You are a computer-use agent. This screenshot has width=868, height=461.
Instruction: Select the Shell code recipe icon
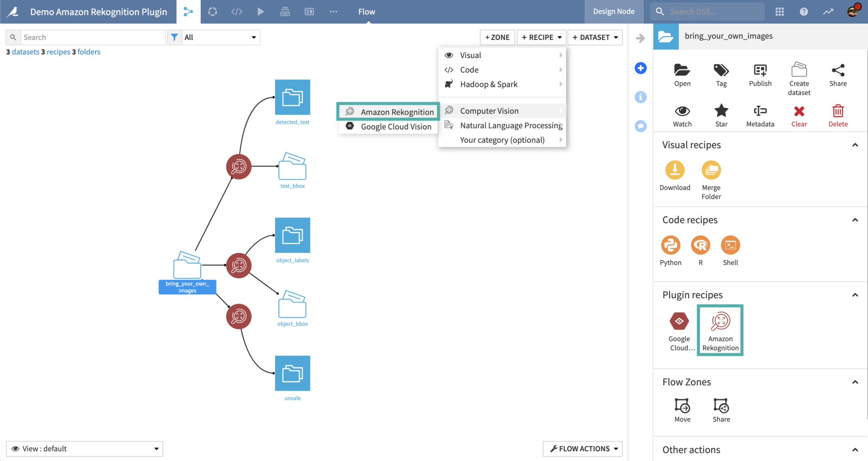pos(730,245)
